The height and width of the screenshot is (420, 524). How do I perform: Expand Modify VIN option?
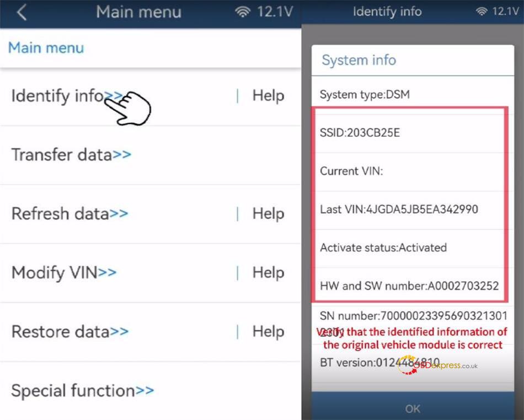[64, 273]
